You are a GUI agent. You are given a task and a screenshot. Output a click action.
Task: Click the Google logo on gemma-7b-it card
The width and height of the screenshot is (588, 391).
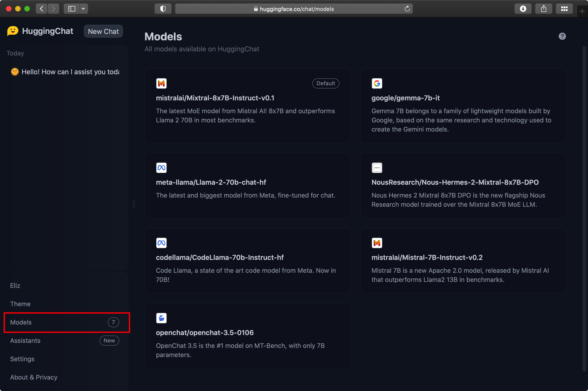click(x=377, y=83)
